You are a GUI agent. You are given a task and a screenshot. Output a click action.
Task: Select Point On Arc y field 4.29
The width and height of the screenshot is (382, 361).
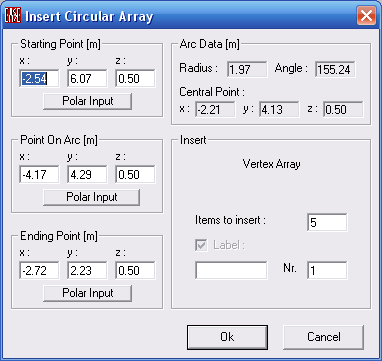[87, 174]
